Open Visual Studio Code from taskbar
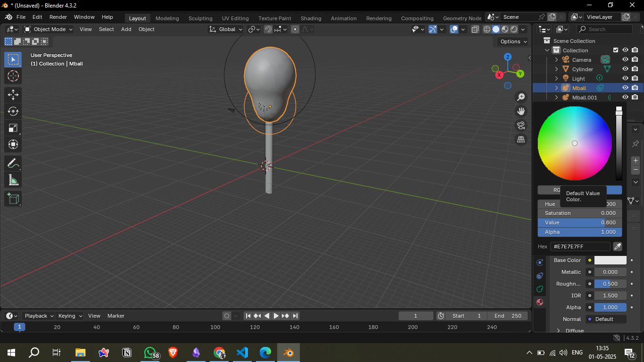644x362 pixels. (x=242, y=353)
